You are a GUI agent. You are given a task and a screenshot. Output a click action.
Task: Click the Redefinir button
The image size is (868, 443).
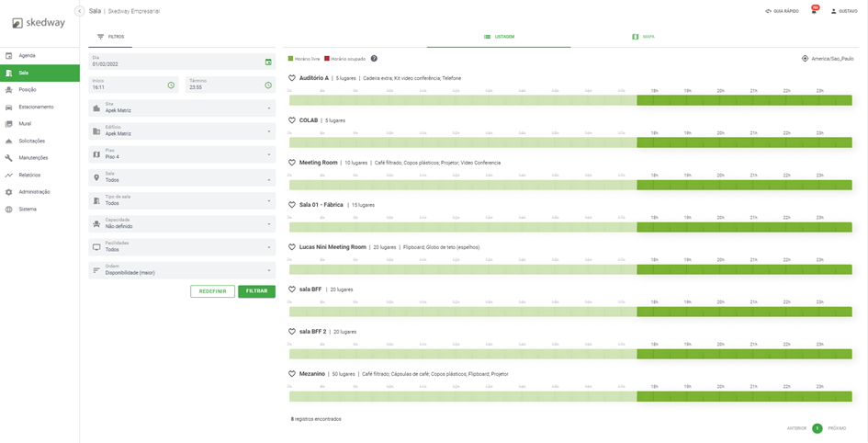point(212,291)
